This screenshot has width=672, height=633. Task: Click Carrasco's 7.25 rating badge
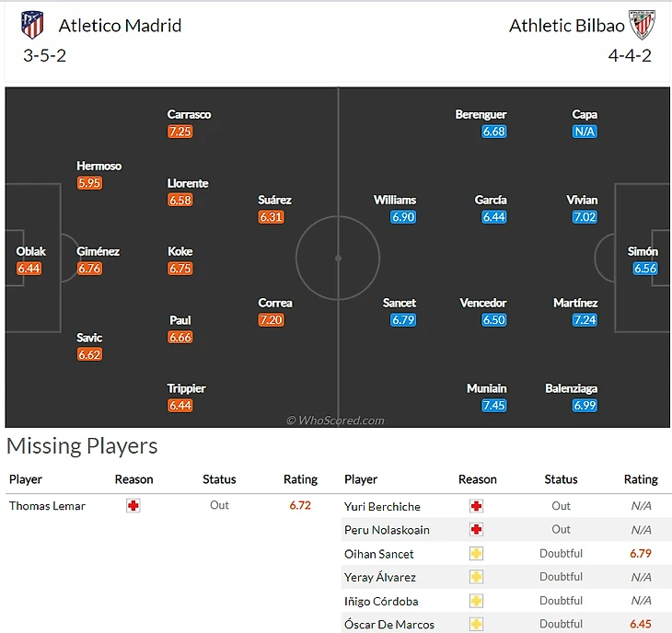pyautogui.click(x=180, y=132)
